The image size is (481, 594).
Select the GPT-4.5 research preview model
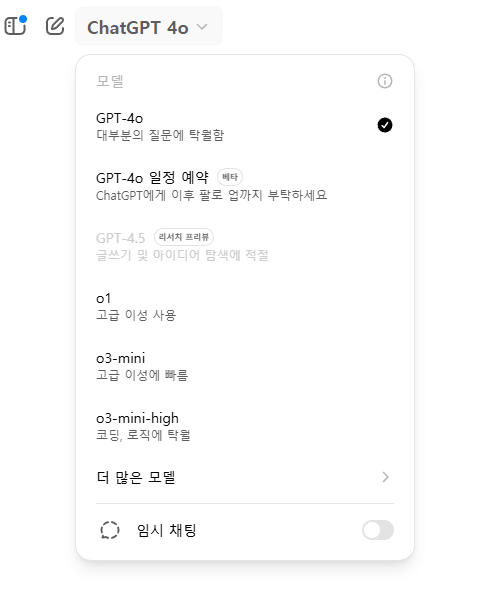(245, 246)
